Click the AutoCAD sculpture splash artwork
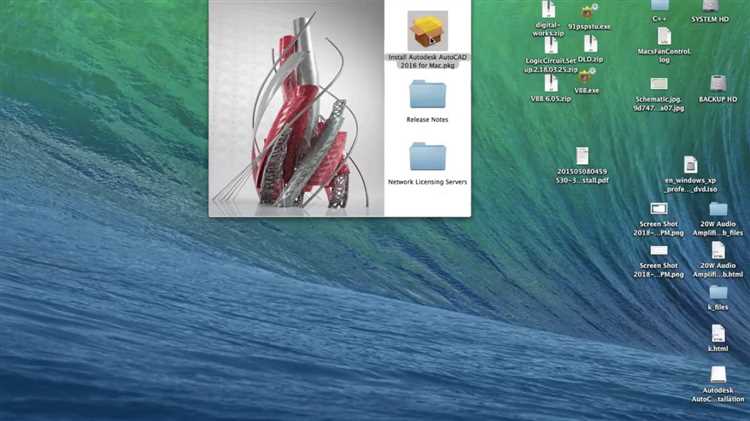This screenshot has width=750, height=421. (297, 108)
